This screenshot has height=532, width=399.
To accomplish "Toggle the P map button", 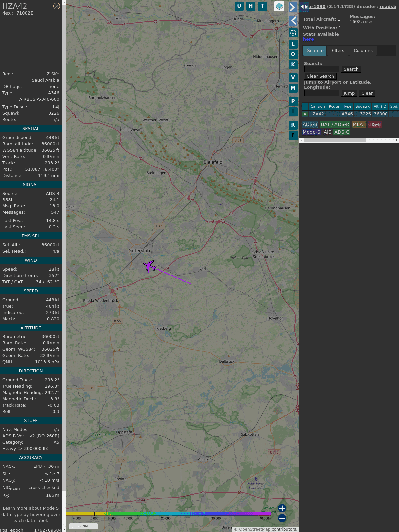I will tap(293, 101).
